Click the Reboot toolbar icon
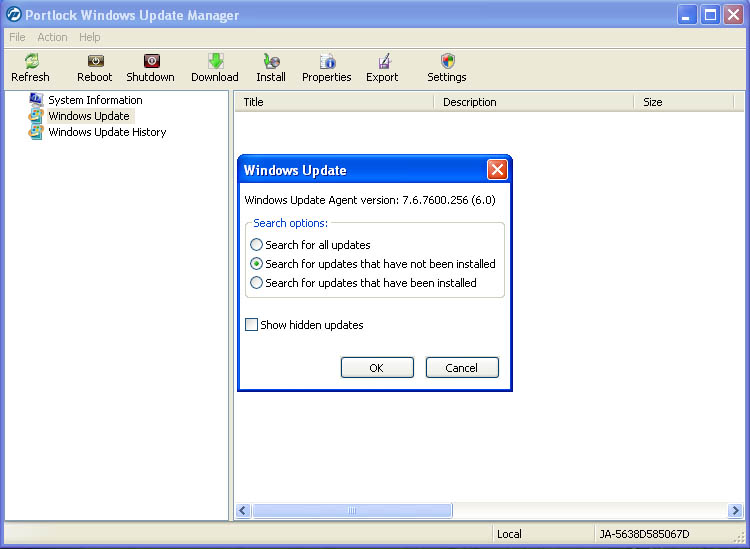This screenshot has height=549, width=750. (x=96, y=61)
